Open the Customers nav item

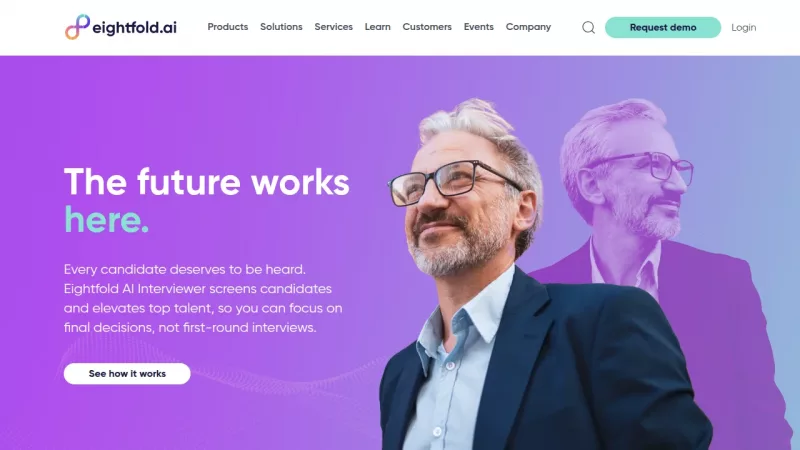[x=427, y=27]
